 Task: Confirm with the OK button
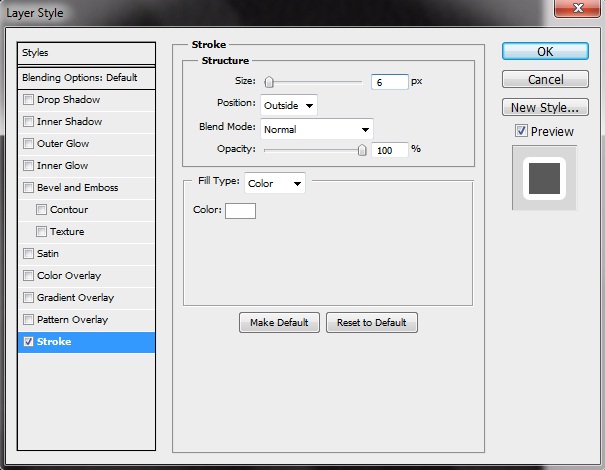(x=545, y=51)
